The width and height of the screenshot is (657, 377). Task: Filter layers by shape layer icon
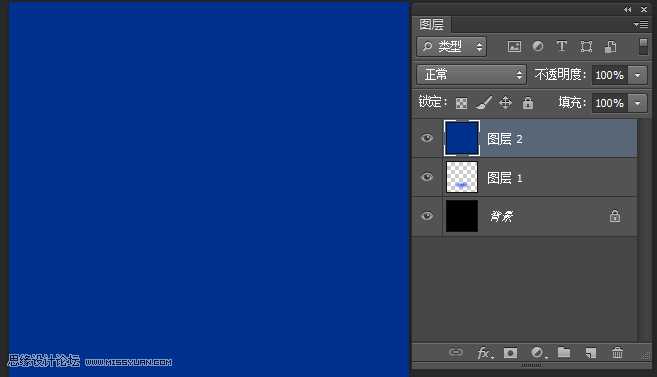pos(586,46)
